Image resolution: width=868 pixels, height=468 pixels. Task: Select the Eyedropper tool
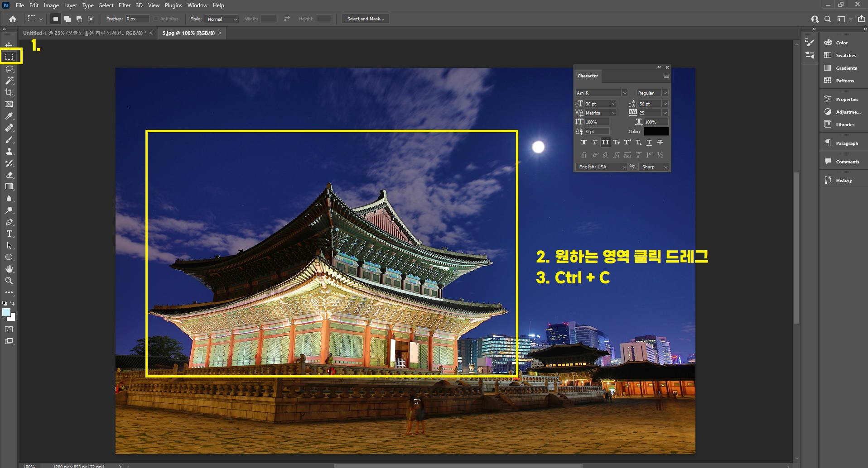[x=9, y=116]
